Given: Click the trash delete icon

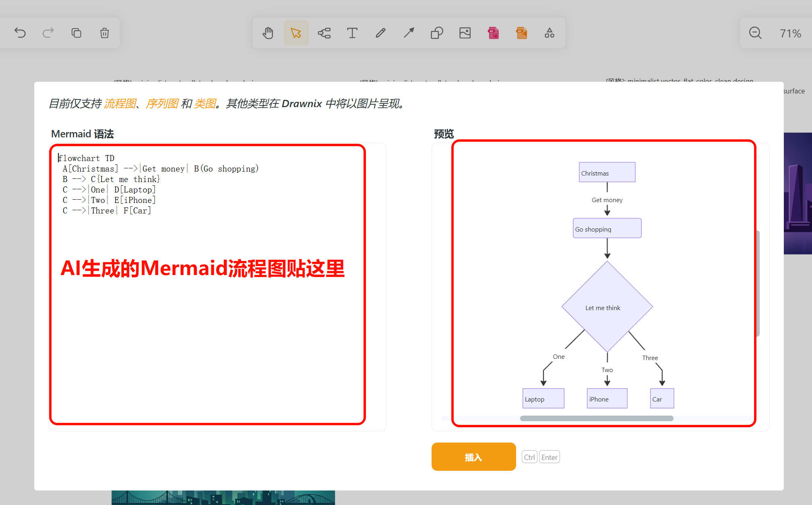Looking at the screenshot, I should coord(105,33).
